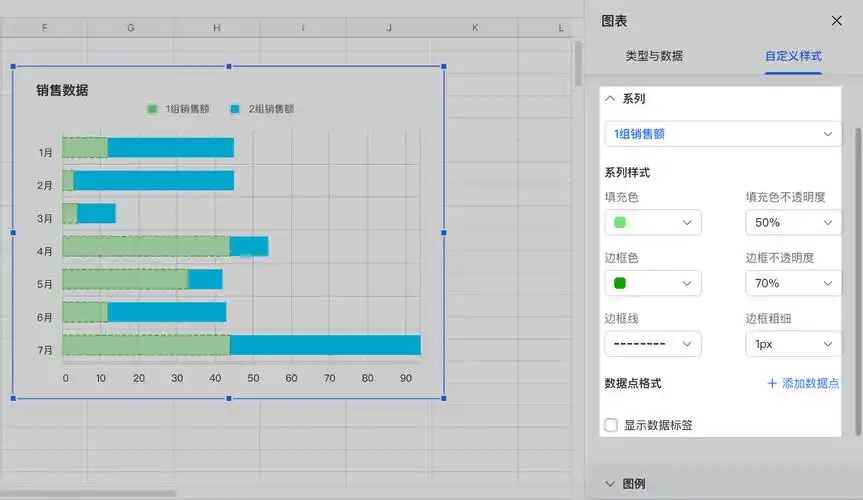863x500 pixels.
Task: Click the 1组销售额 legend entry
Action: [x=179, y=109]
